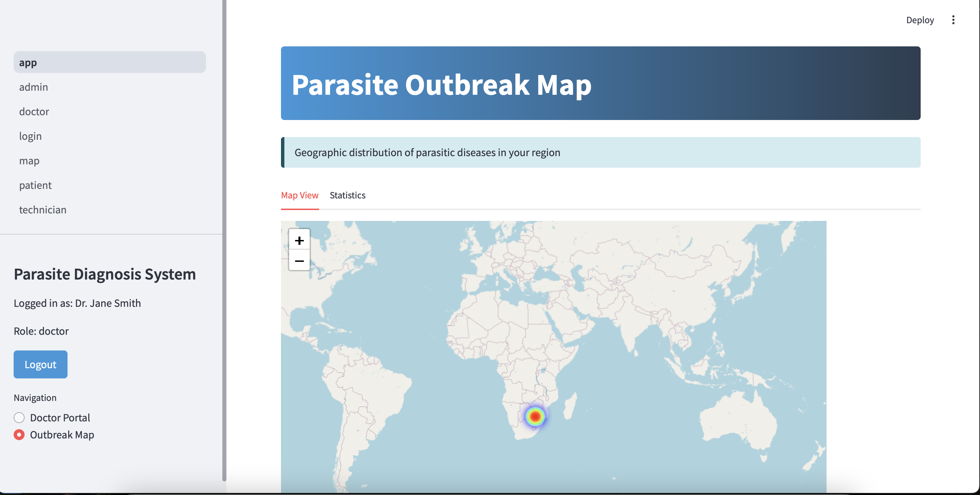Open the admin page in sidebar
Image resolution: width=980 pixels, height=495 pixels.
click(33, 87)
